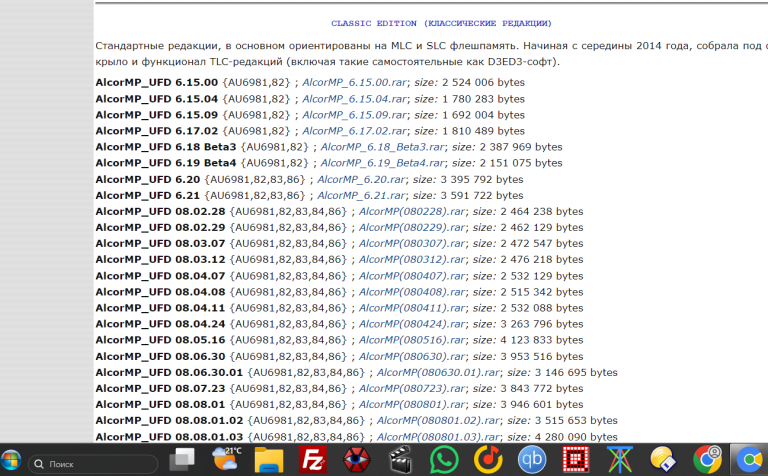Open the blue-green tripod icon app
768x476 pixels.
coord(620,460)
